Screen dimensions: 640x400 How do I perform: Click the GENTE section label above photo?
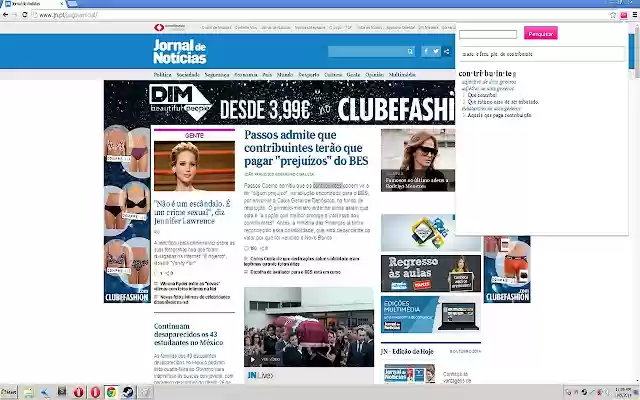194,135
